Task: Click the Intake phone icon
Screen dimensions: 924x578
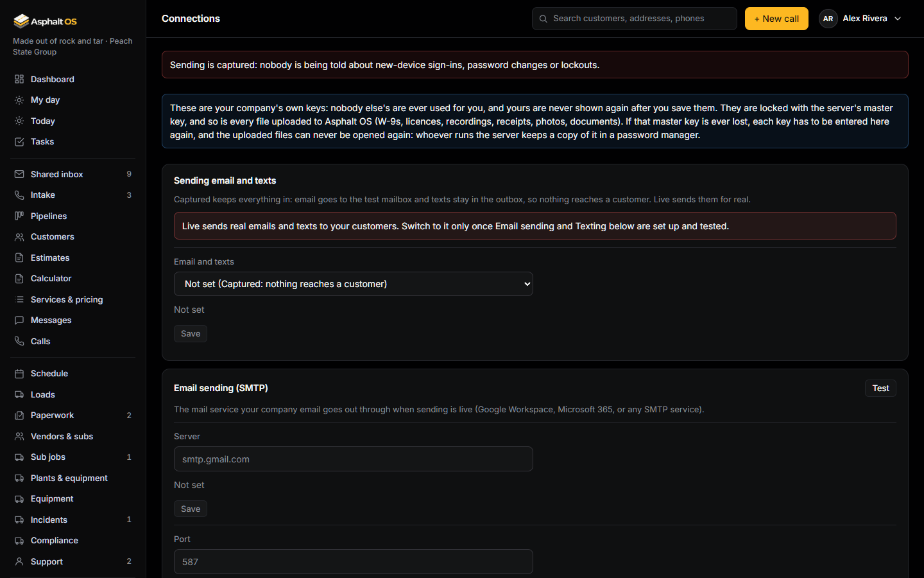Action: tap(19, 195)
